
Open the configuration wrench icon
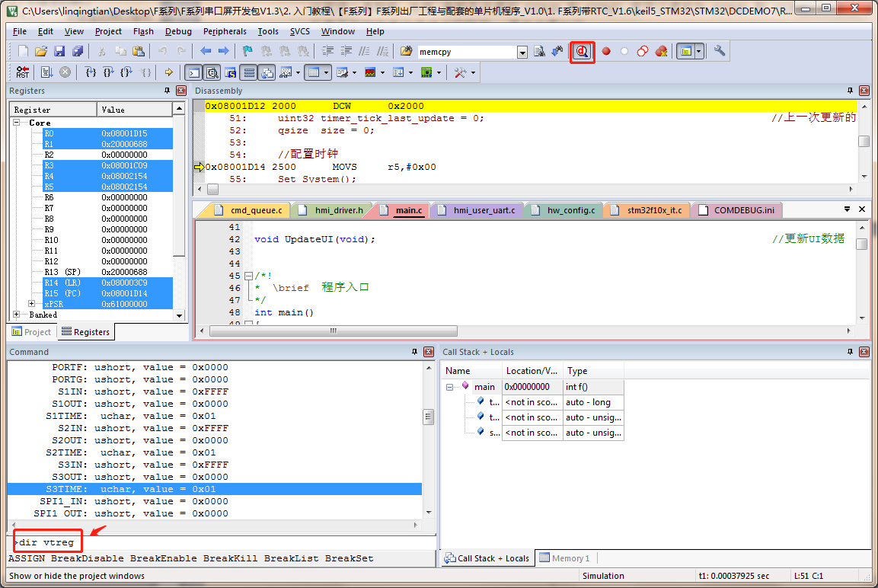720,51
